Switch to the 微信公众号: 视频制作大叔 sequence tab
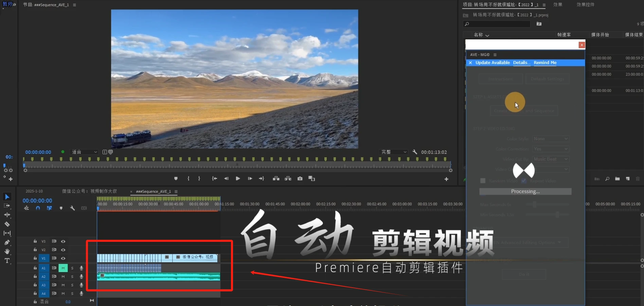 point(89,191)
